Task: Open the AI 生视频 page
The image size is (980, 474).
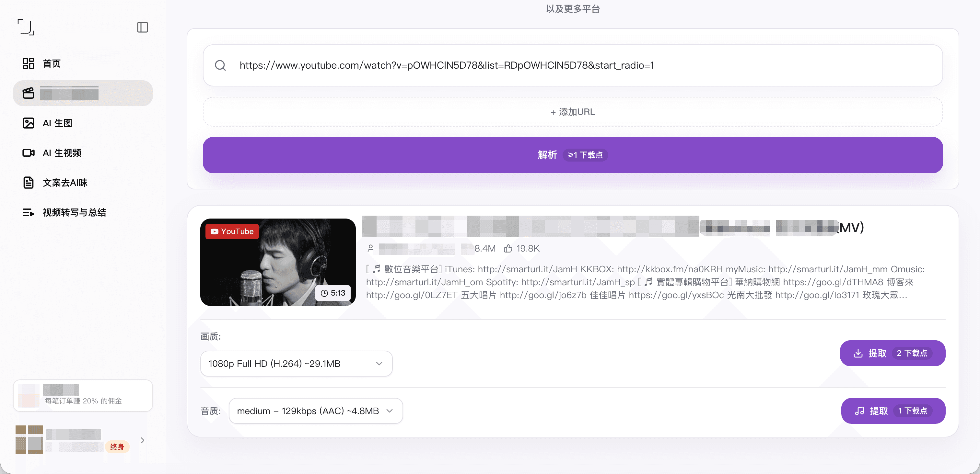Action: click(83, 153)
